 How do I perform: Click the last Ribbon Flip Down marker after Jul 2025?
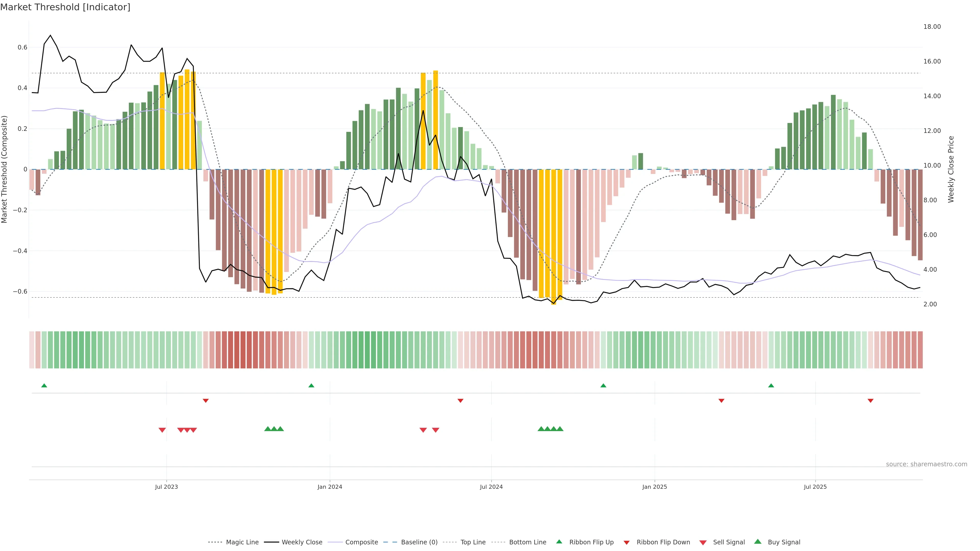[871, 400]
